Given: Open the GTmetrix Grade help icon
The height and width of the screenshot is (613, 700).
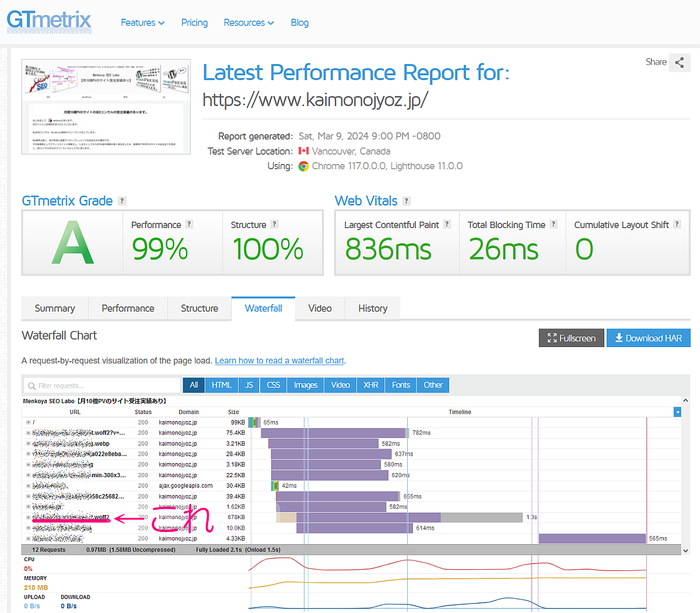Looking at the screenshot, I should coord(122,201).
